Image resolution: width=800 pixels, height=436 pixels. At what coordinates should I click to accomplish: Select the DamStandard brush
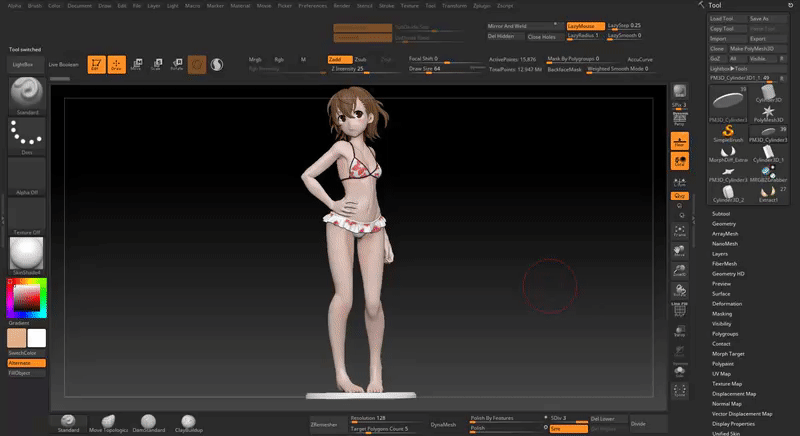(148, 424)
